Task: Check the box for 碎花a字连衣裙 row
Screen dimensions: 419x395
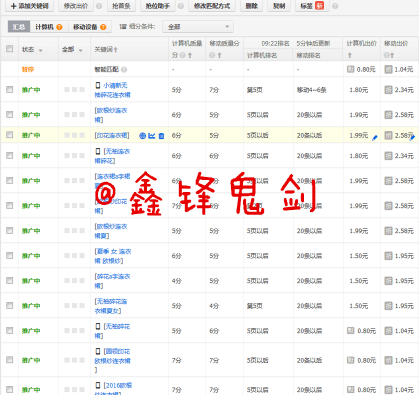Action: [10, 280]
